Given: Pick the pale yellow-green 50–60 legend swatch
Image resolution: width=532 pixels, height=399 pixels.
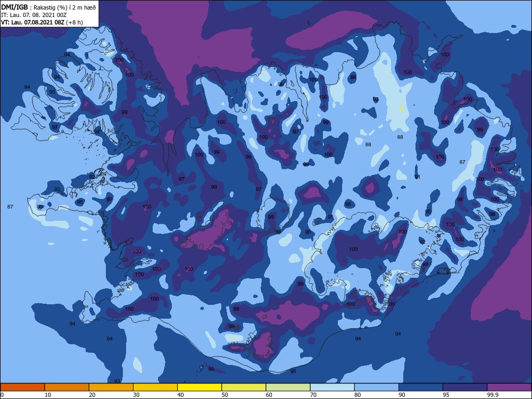Looking at the screenshot, I should (x=244, y=387).
